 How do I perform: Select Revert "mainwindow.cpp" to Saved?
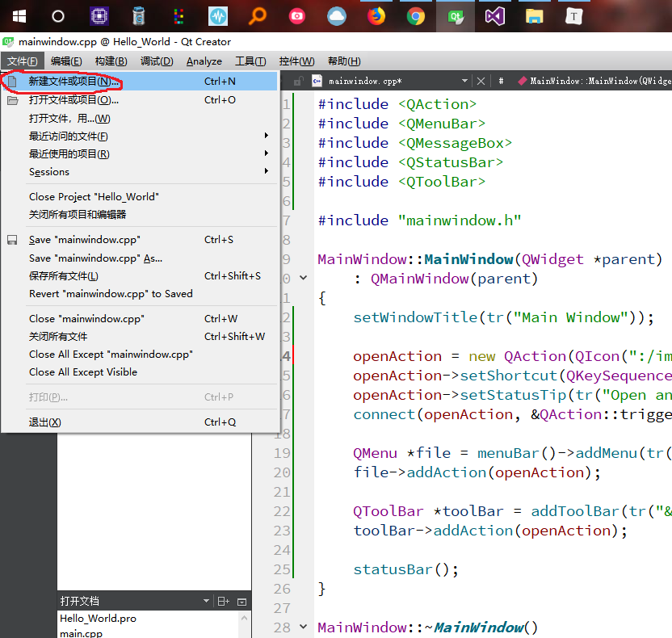click(140, 293)
